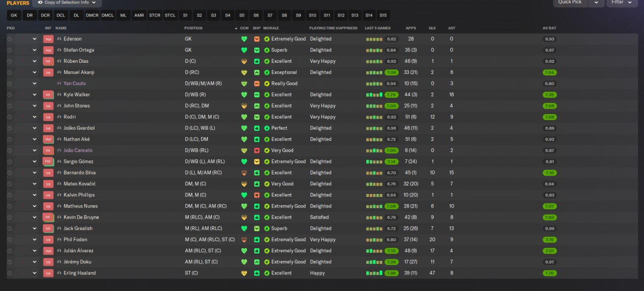The height and width of the screenshot is (291, 644).
Task: Click Kalvin Phillips's red sharpness icon
Action: point(257,195)
